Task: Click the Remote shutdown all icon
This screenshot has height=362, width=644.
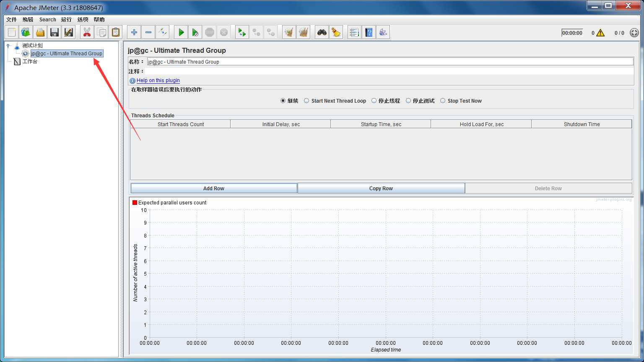Action: tap(270, 32)
